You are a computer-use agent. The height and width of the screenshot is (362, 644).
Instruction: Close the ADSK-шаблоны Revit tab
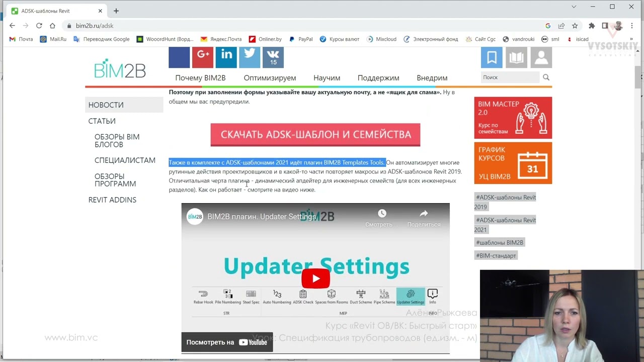click(x=100, y=11)
